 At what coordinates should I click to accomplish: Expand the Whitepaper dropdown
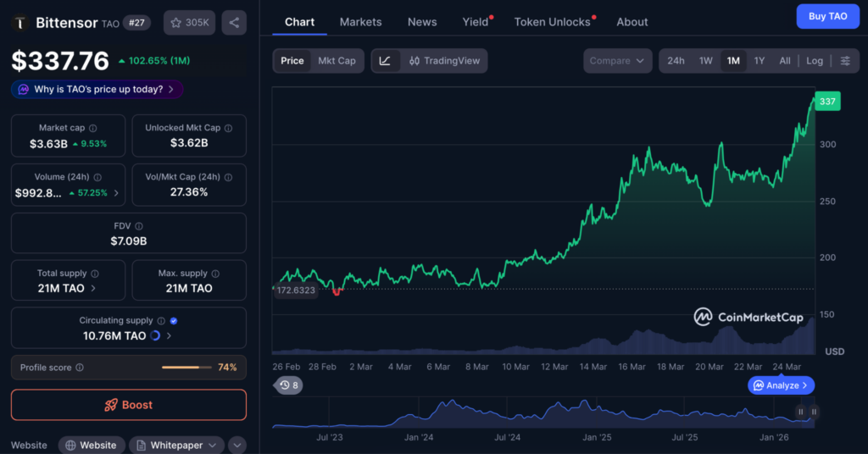pyautogui.click(x=176, y=445)
